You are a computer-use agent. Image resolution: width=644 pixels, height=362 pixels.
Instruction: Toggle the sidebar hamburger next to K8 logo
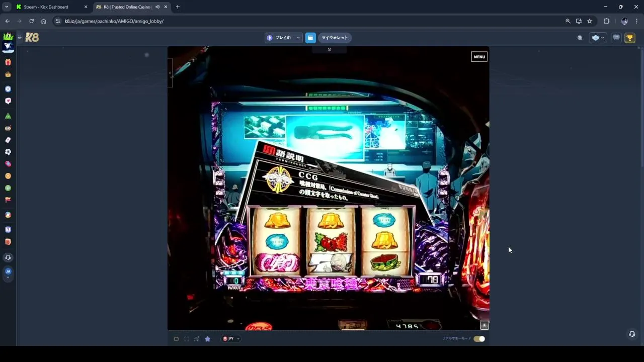tap(19, 38)
